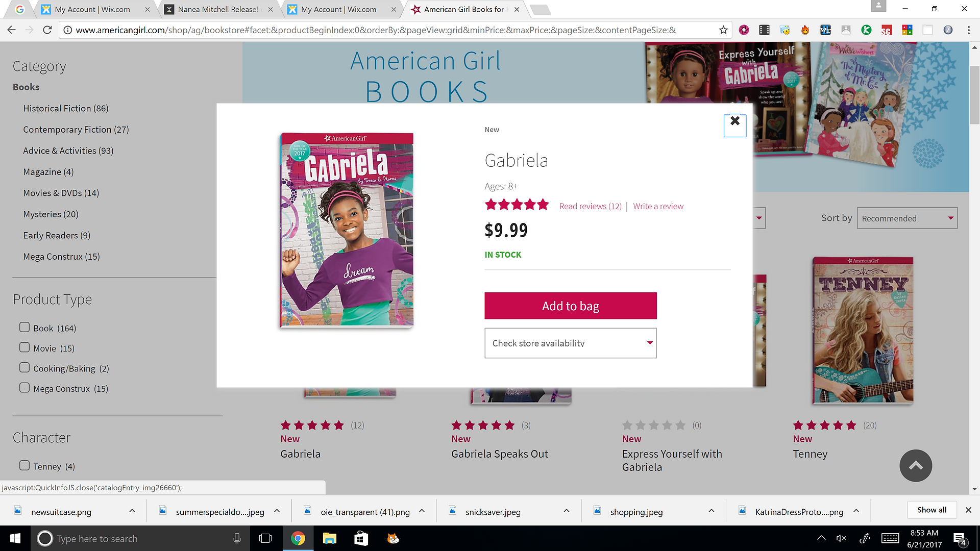980x551 pixels.
Task: Open the Action Center notifications icon
Action: (x=960, y=538)
